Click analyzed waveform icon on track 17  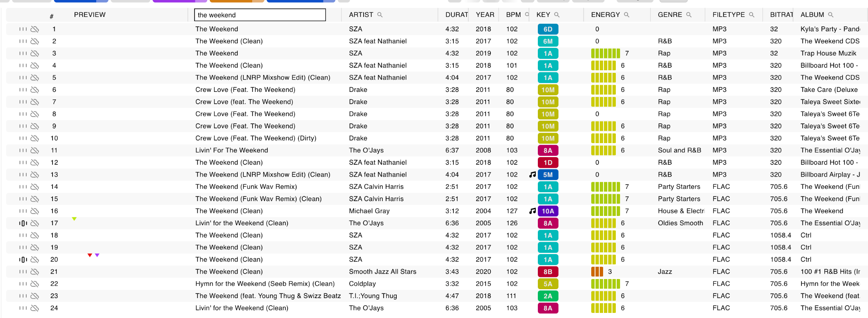pyautogui.click(x=23, y=223)
